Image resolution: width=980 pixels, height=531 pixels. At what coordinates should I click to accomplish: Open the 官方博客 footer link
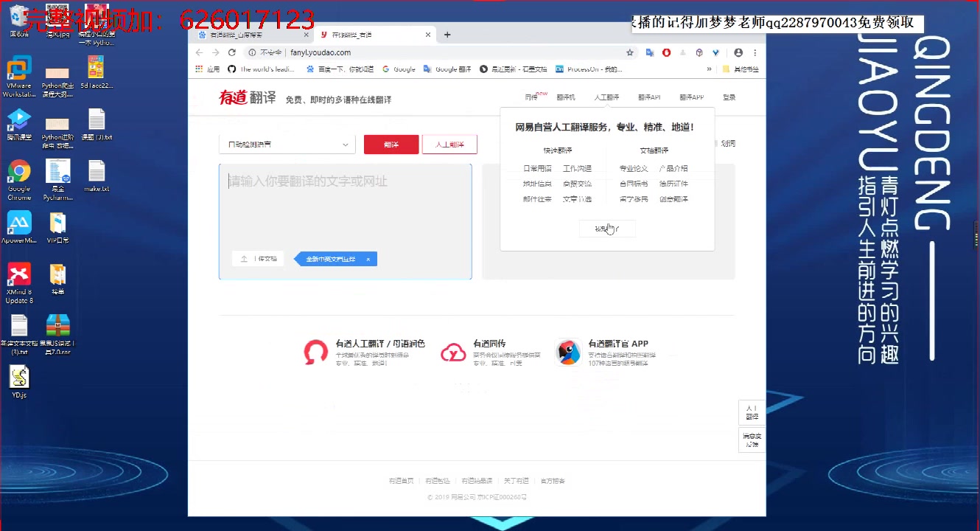pyautogui.click(x=553, y=481)
